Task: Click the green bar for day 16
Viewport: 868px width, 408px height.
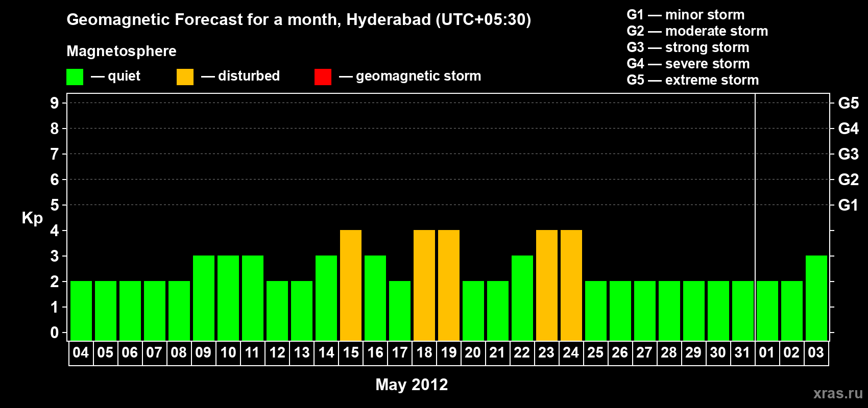Action: tap(375, 298)
